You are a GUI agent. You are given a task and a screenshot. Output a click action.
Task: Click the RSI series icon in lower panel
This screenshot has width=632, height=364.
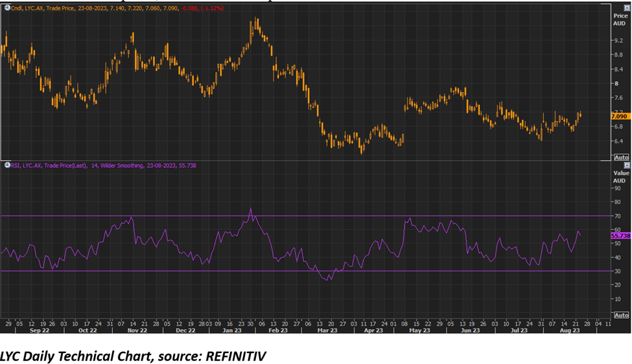coord(7,165)
